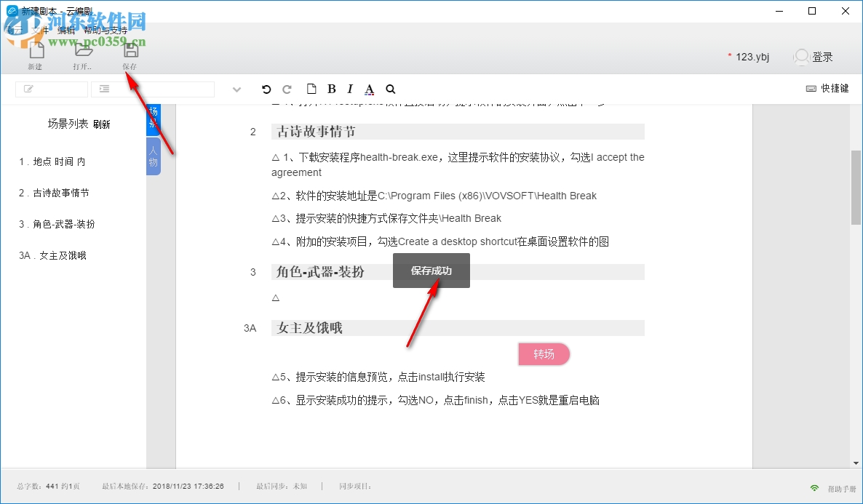Apply bold formatting with the B icon

pos(331,88)
